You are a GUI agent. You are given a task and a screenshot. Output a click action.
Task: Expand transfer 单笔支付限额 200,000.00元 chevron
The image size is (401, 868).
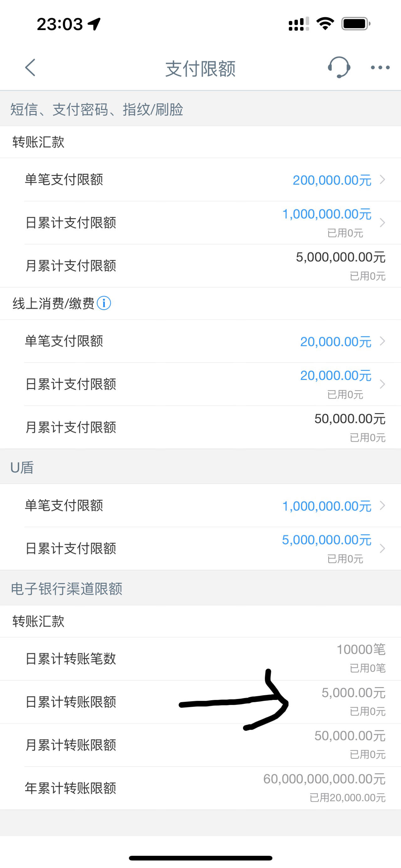point(382,180)
